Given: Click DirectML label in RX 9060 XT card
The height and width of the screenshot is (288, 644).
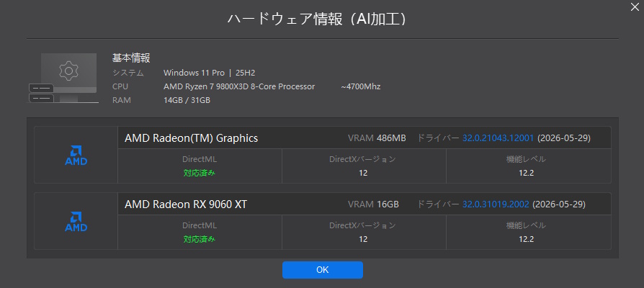Looking at the screenshot, I should 200,225.
